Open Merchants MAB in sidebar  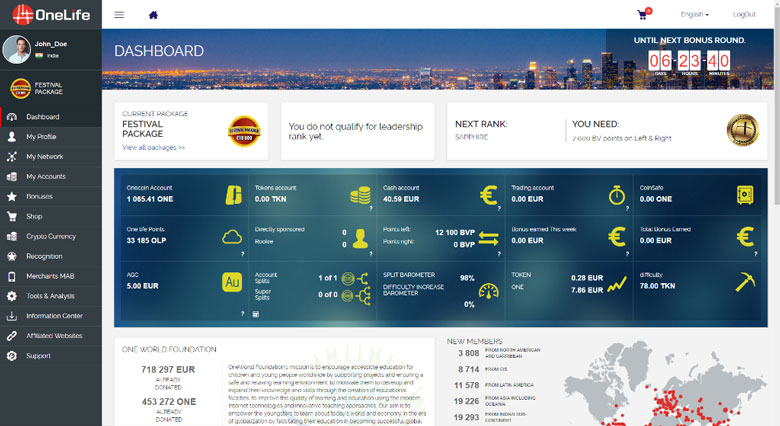[51, 276]
